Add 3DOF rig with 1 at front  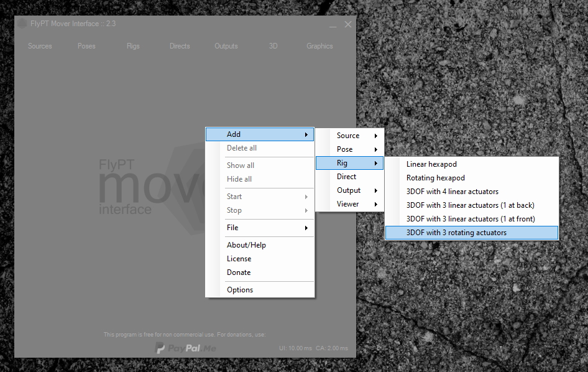pyautogui.click(x=472, y=219)
